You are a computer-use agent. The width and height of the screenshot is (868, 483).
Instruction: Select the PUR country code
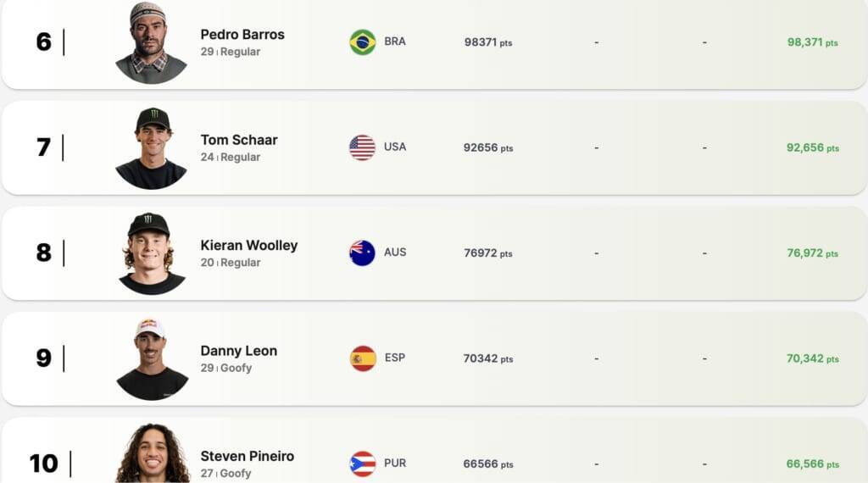coord(395,464)
